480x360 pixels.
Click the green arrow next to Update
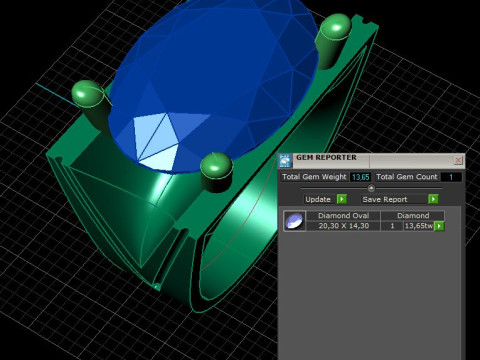pyautogui.click(x=342, y=199)
